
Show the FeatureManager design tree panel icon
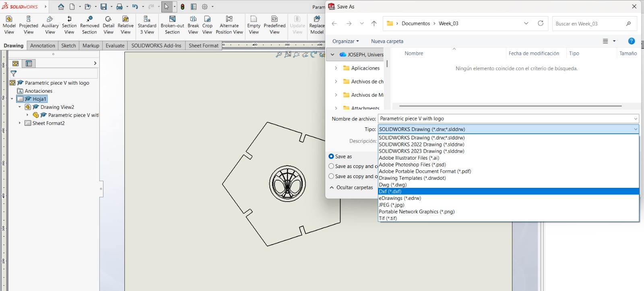point(16,63)
